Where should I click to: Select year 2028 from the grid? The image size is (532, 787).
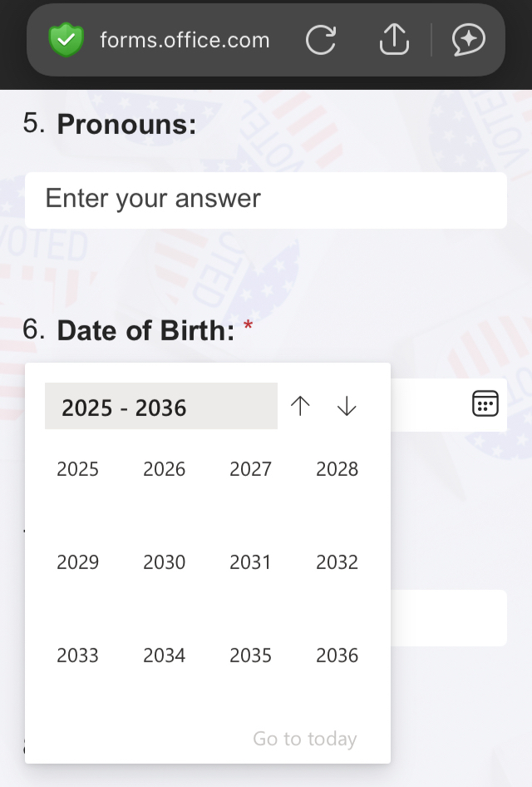pyautogui.click(x=337, y=469)
